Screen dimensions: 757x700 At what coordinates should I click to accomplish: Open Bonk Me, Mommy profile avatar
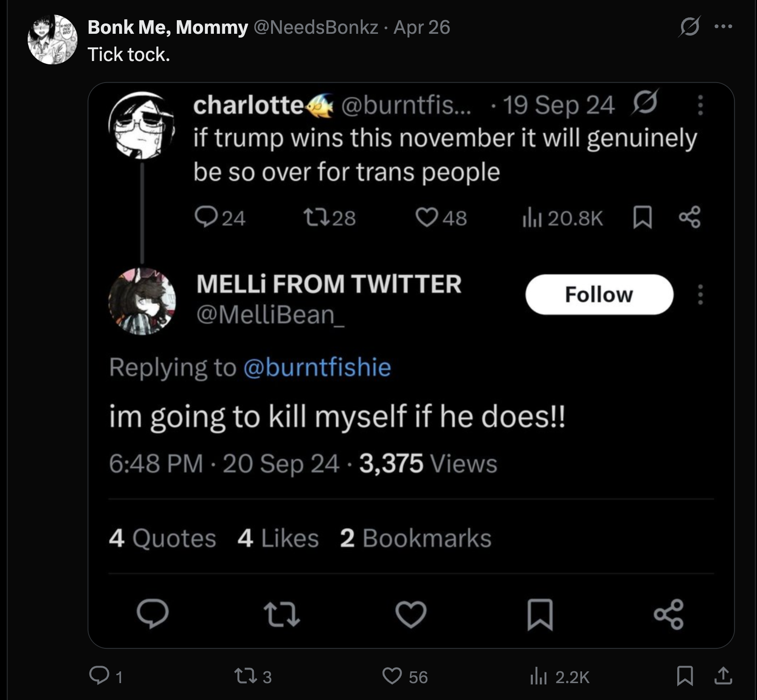pyautogui.click(x=53, y=39)
